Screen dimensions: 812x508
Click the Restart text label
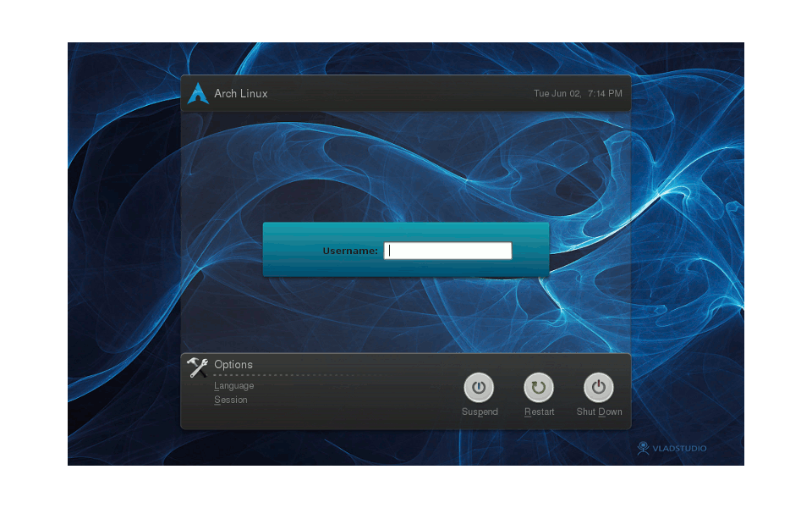(539, 411)
